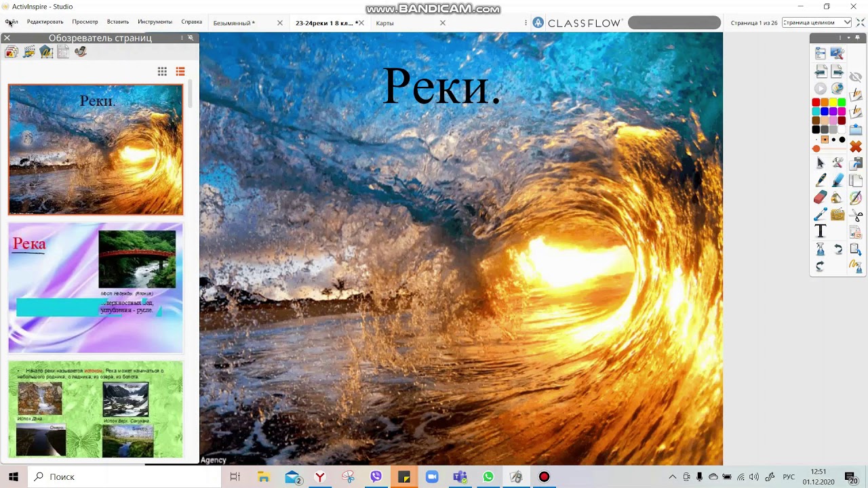The image size is (868, 488).
Task: Select the Eraser tool
Action: [820, 198]
